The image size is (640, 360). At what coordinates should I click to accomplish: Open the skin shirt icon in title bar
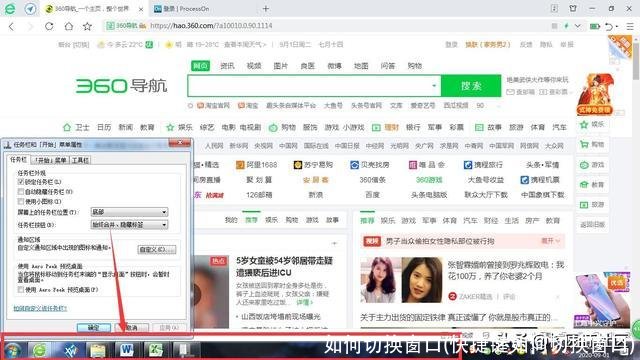click(573, 8)
